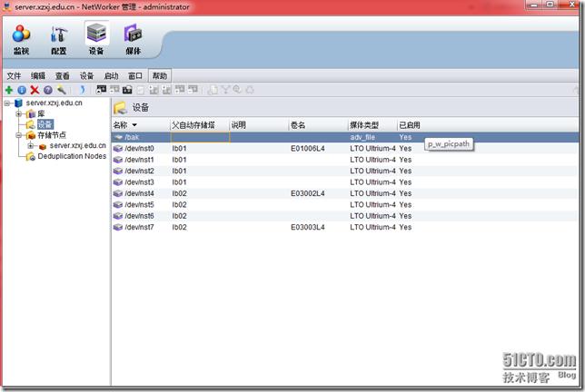Image resolution: width=585 pixels, height=392 pixels.
Task: Select the /dev/nst3 row
Action: 345,182
